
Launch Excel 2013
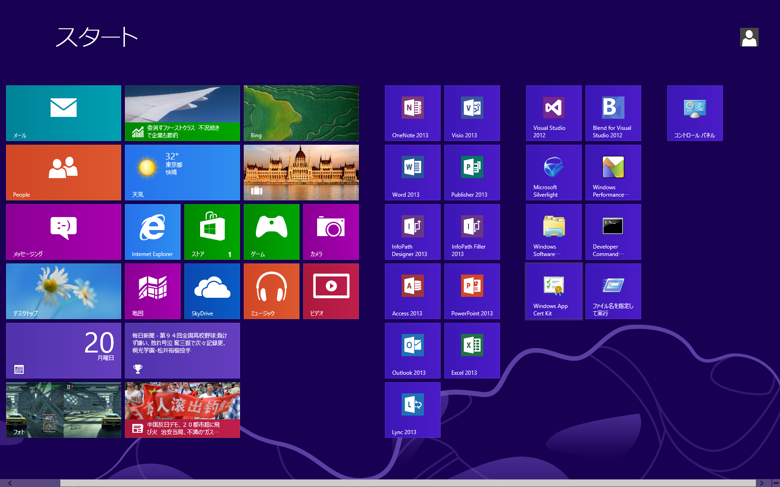coord(472,350)
